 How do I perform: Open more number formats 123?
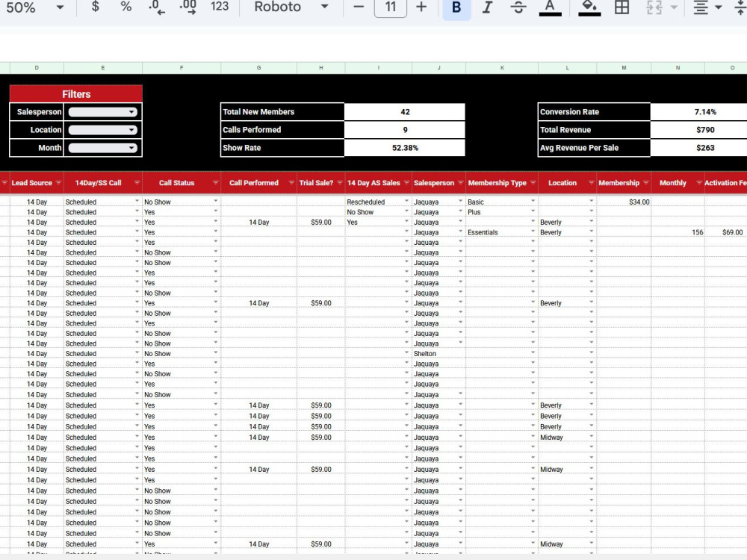[220, 7]
